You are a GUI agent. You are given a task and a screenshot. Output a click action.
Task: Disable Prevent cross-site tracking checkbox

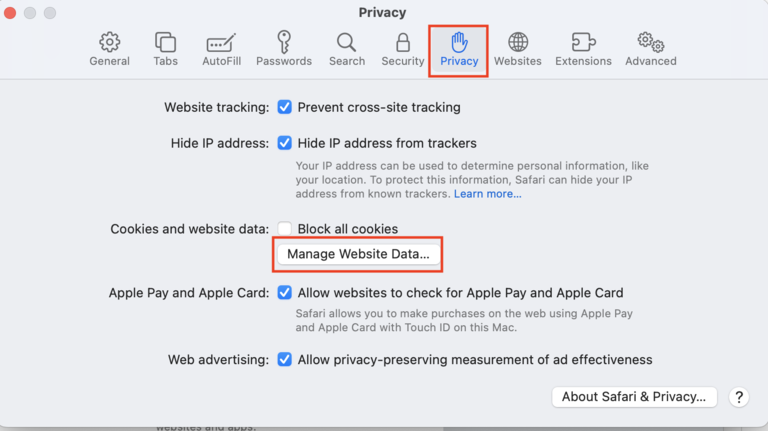(x=285, y=107)
